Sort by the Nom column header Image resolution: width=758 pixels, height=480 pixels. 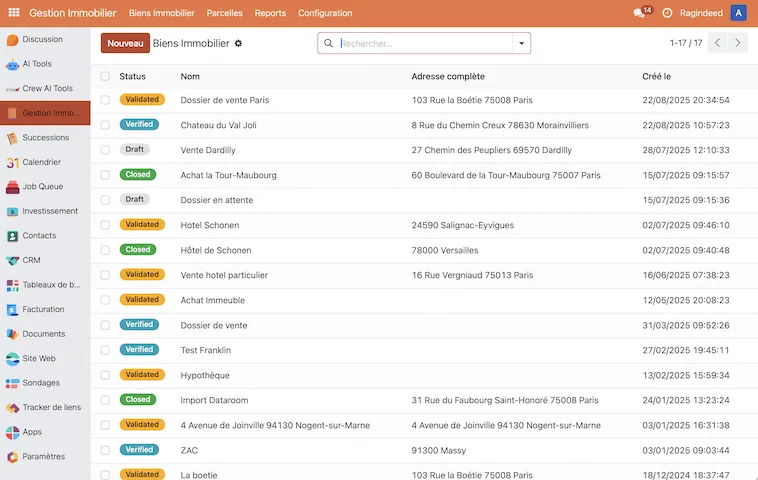[x=190, y=76]
